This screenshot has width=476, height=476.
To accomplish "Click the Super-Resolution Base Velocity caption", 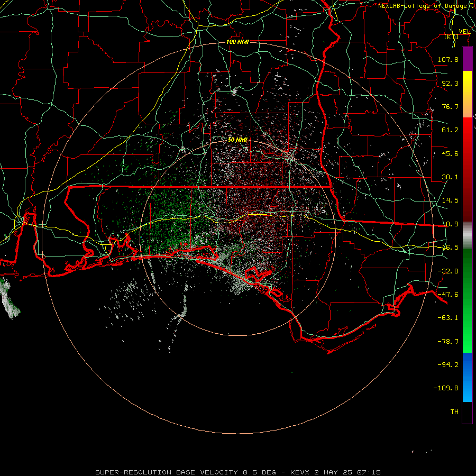I will (238, 472).
